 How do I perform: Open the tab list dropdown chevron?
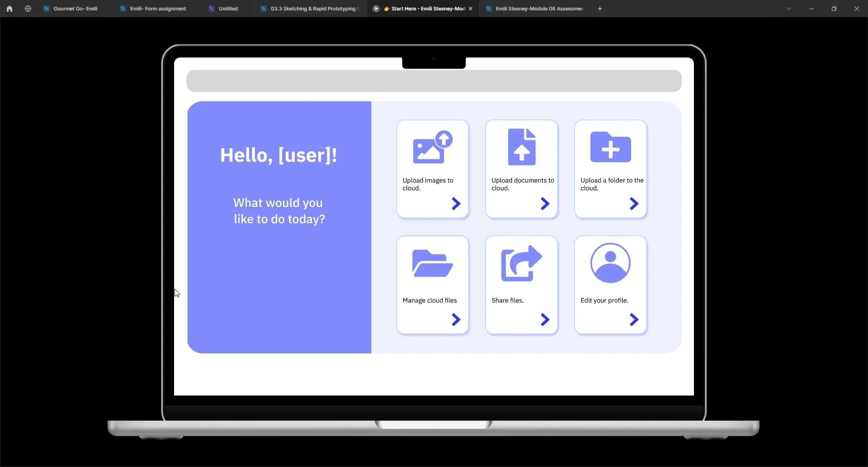tap(789, 8)
